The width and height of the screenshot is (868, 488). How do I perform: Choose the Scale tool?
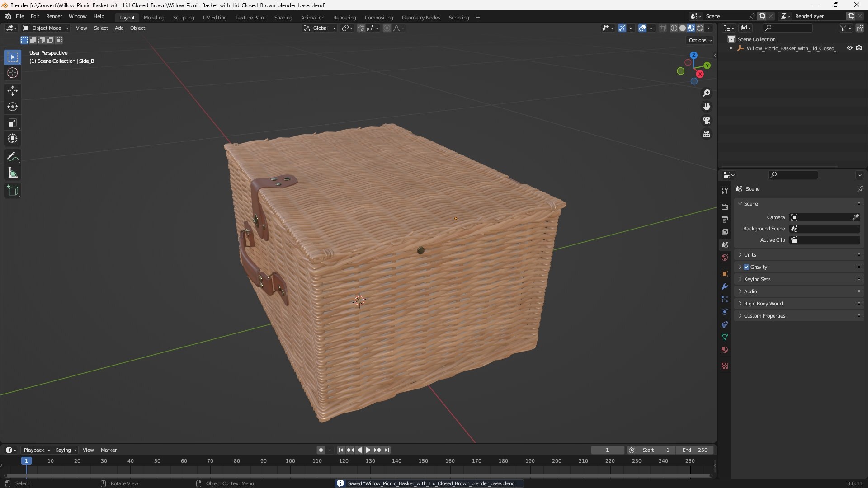pyautogui.click(x=13, y=122)
